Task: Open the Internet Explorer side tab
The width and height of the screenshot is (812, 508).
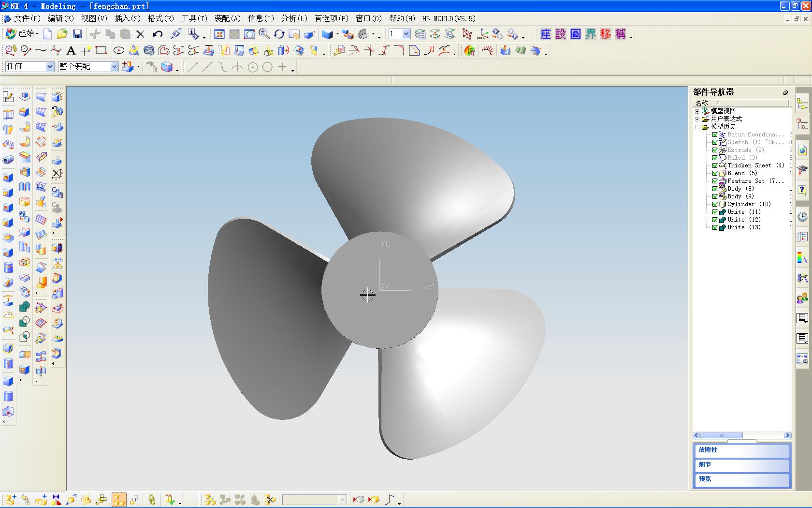Action: pos(802,150)
